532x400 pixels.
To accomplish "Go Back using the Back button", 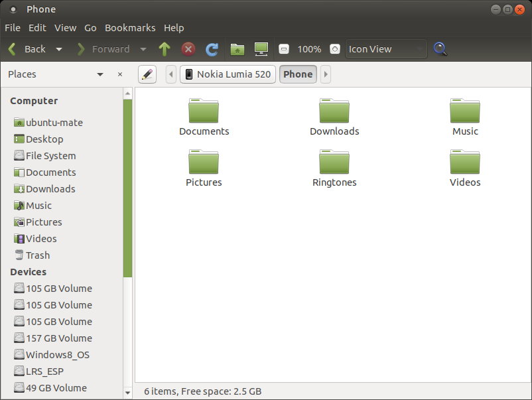I will pyautogui.click(x=27, y=49).
